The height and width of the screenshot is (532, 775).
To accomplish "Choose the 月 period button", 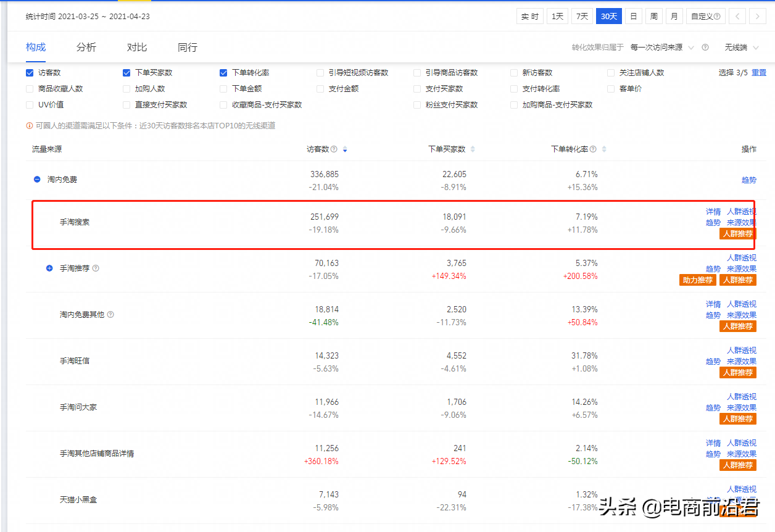I will (674, 17).
